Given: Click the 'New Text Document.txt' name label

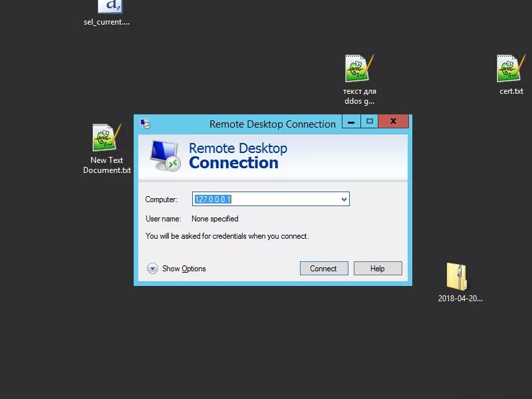Looking at the screenshot, I should (107, 165).
